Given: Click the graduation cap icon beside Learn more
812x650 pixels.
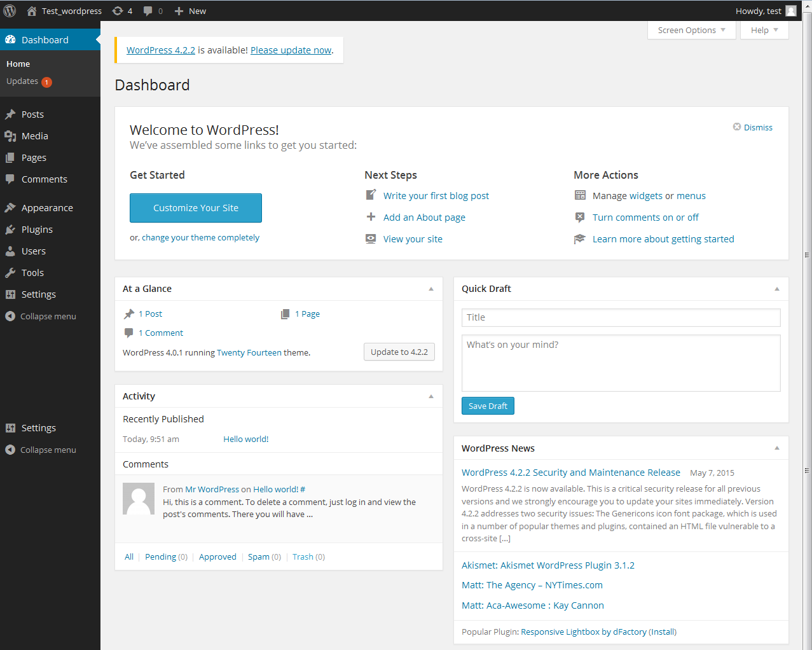Looking at the screenshot, I should [580, 239].
